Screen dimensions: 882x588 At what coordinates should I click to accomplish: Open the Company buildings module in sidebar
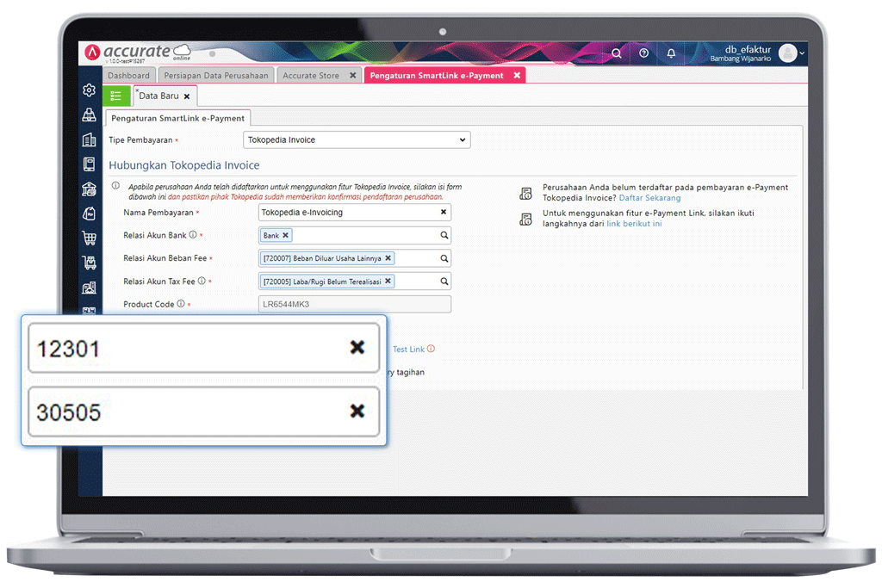89,139
